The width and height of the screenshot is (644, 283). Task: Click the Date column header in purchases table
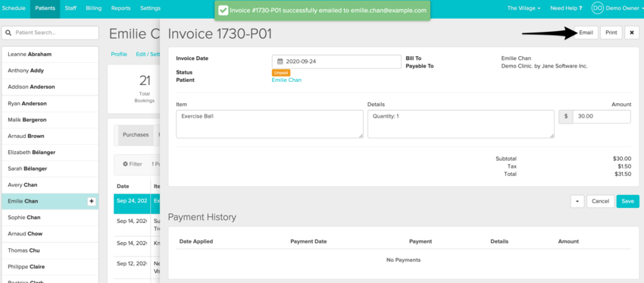[123, 187]
